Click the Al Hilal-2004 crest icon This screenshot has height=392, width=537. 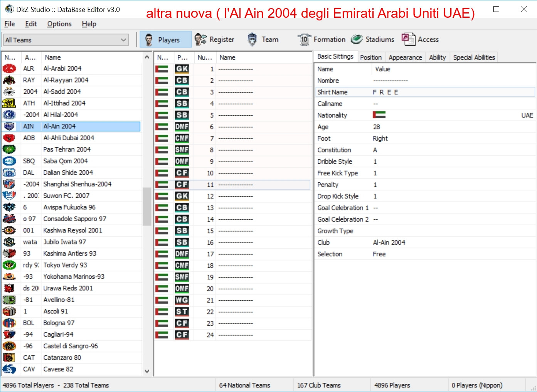pyautogui.click(x=9, y=115)
